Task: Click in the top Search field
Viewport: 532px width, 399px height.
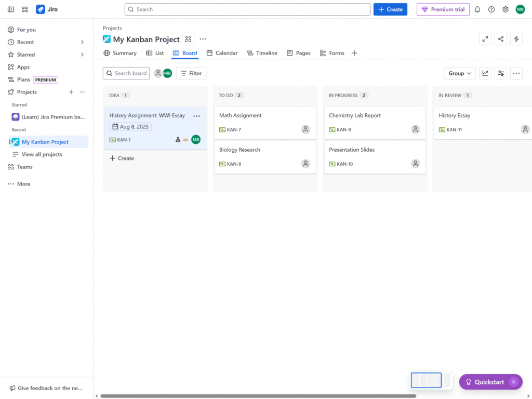Action: [x=248, y=9]
